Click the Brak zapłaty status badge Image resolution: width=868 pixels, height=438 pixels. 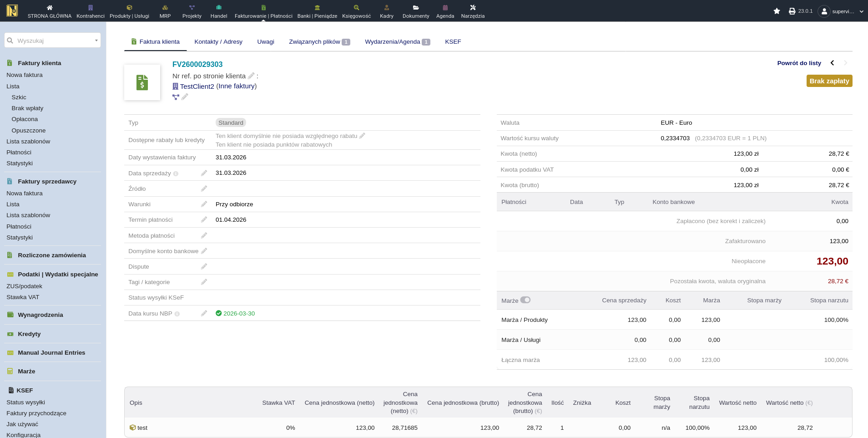tap(829, 81)
